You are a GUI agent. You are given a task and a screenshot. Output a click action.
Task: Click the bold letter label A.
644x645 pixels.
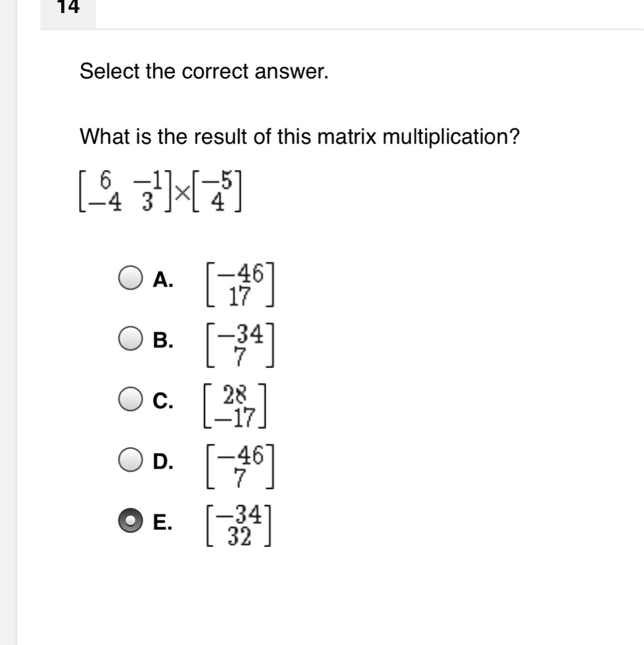(163, 279)
